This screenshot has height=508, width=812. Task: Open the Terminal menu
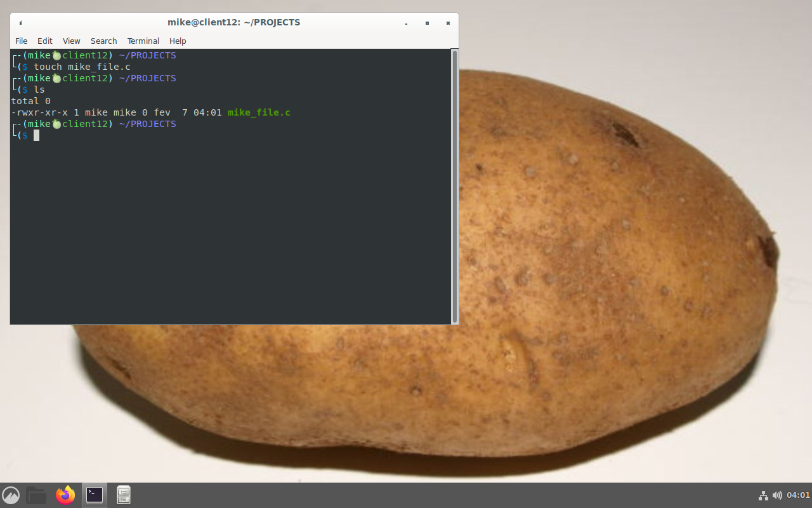pyautogui.click(x=143, y=41)
